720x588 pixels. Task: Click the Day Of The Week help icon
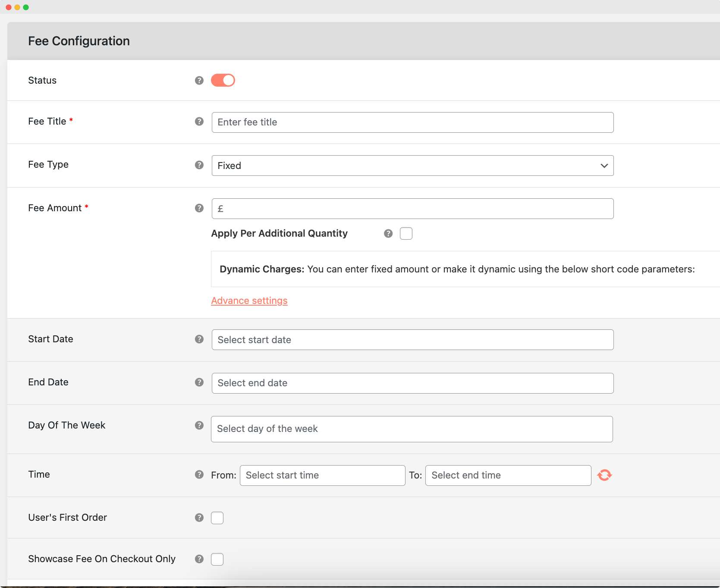pyautogui.click(x=199, y=425)
